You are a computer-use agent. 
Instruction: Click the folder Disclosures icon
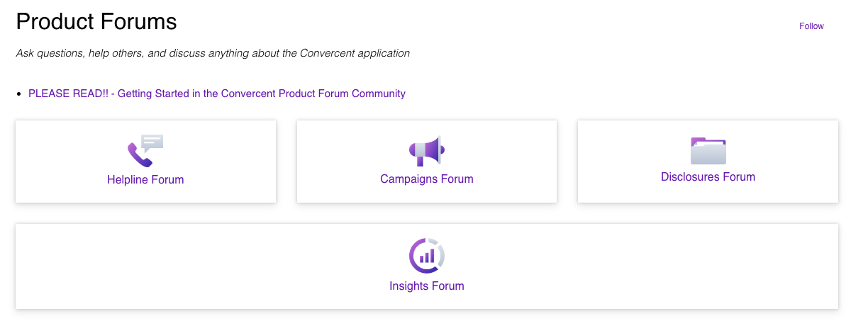point(708,151)
